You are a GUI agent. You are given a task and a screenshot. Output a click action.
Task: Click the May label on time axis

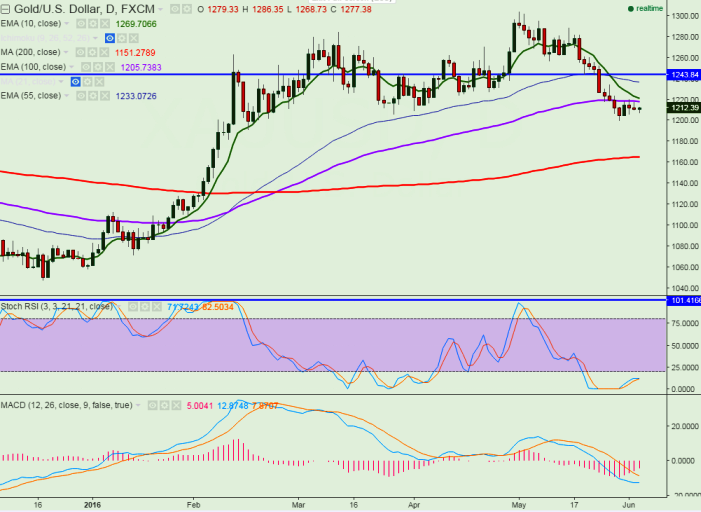[x=519, y=505]
